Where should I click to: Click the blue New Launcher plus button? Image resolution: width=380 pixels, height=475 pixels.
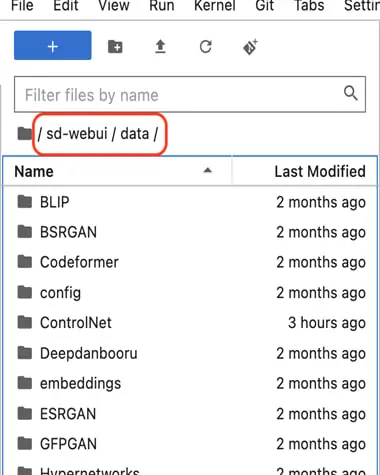(53, 45)
